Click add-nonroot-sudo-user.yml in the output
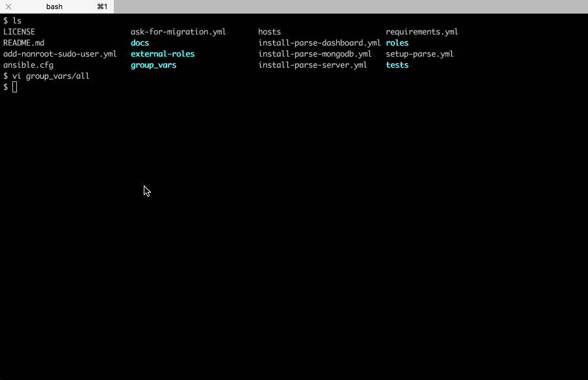Viewport: 588px width, 380px height. tap(60, 54)
